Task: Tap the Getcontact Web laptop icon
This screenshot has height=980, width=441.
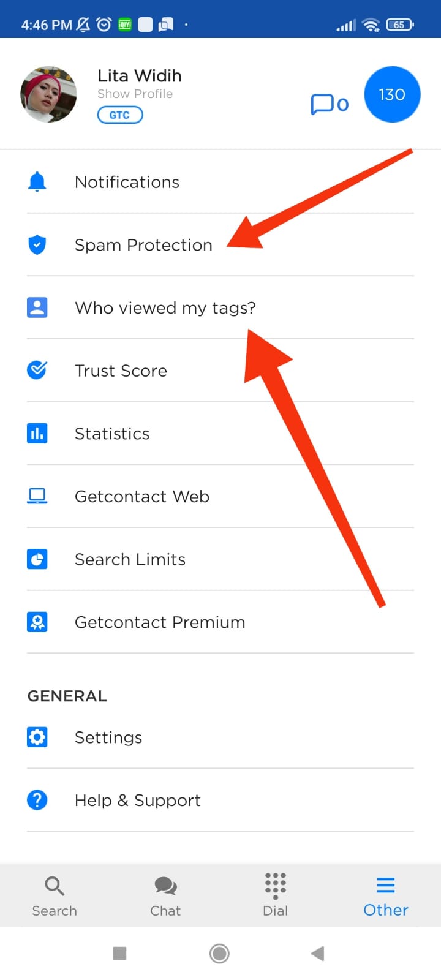Action: point(37,496)
